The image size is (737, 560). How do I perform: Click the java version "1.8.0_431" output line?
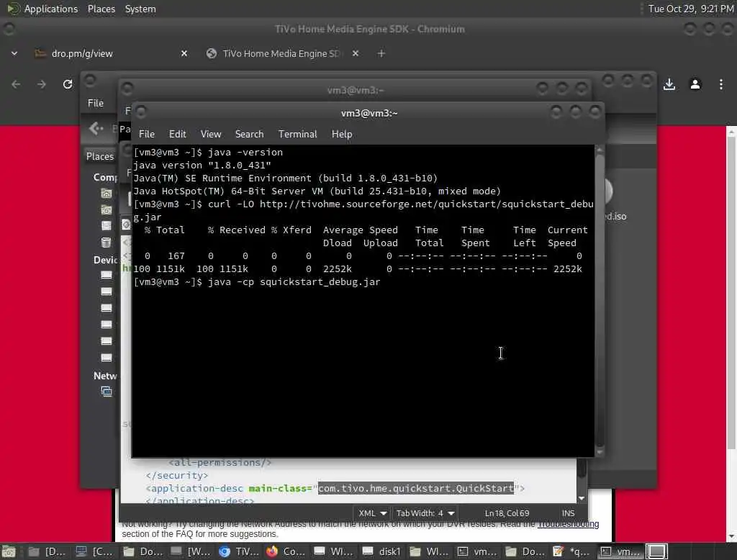click(x=202, y=165)
